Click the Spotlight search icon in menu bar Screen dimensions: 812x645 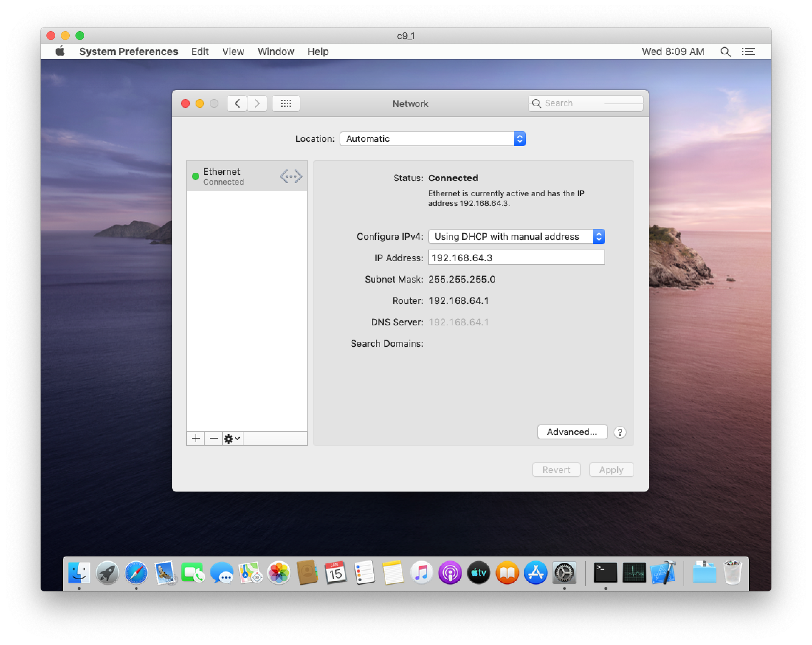click(725, 52)
